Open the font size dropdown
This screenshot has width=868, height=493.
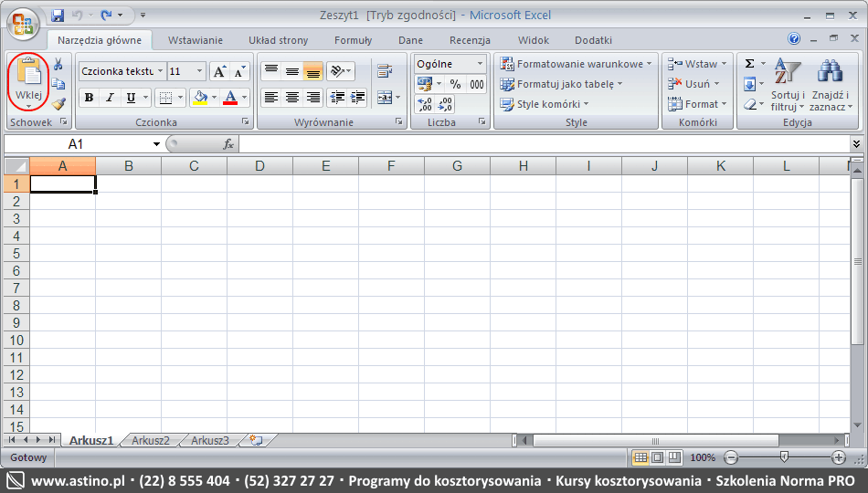(x=199, y=71)
